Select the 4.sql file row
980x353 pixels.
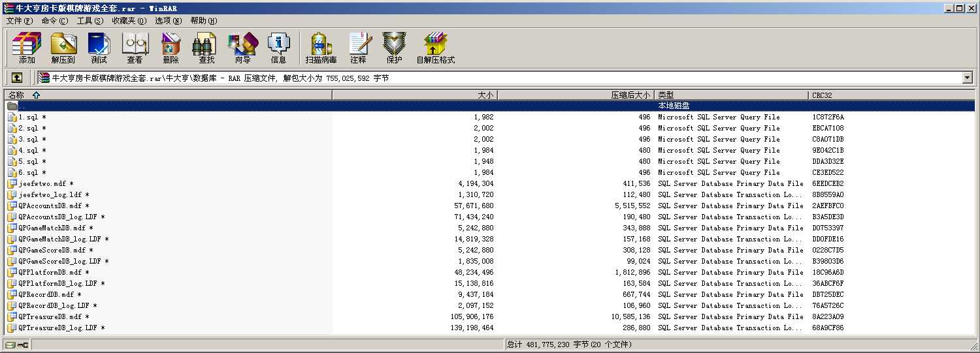490,151
